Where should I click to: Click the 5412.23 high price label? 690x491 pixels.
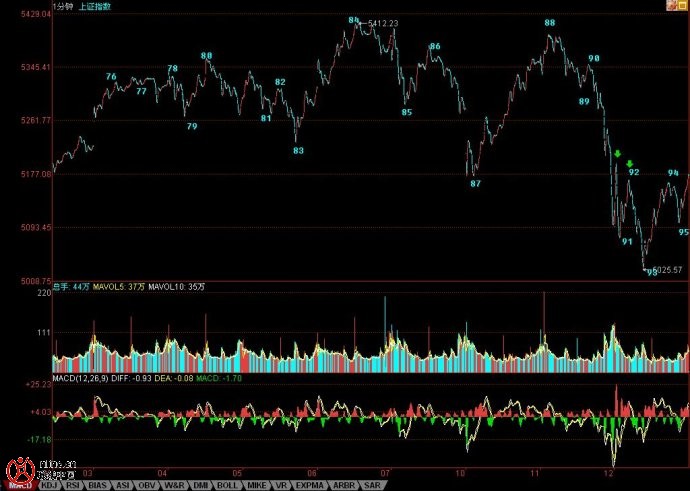pos(383,23)
